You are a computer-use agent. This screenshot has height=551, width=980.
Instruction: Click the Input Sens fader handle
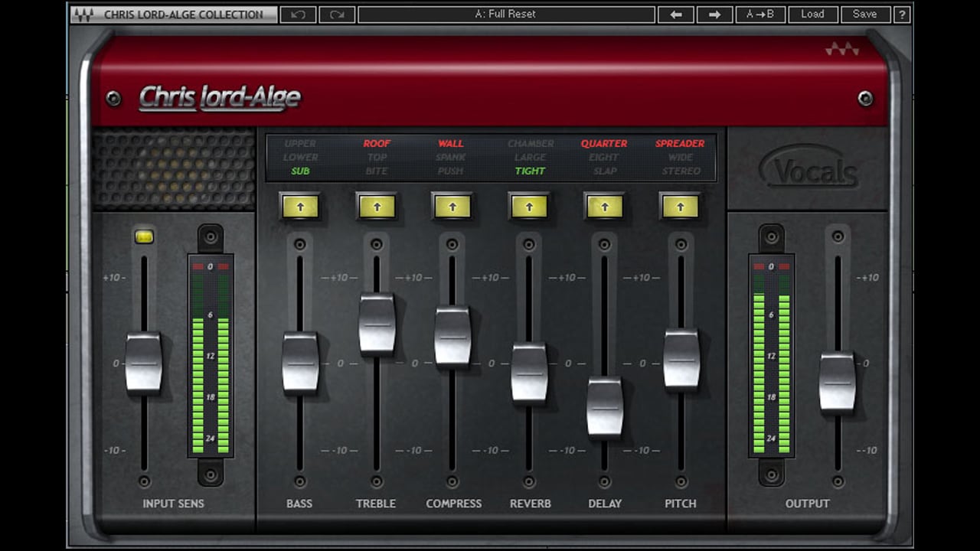tap(144, 363)
